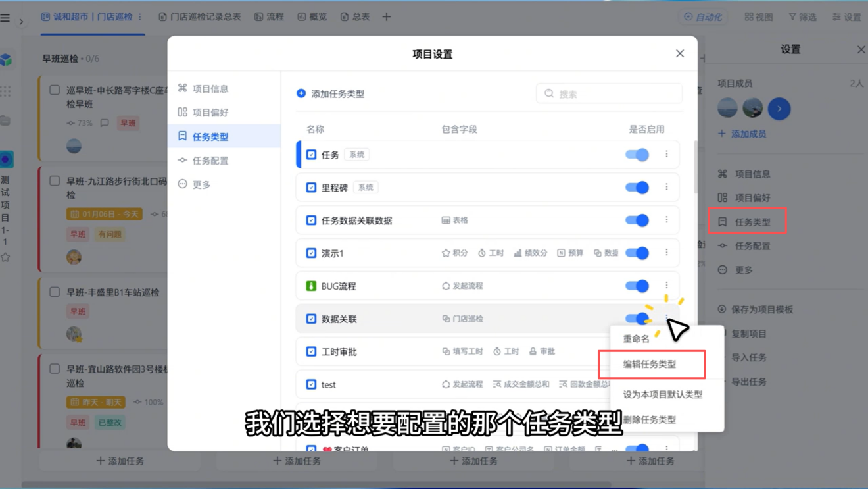Viewport: 868px width, 489px height.
Task: Open 任务类型 in right settings panel
Action: [745, 222]
